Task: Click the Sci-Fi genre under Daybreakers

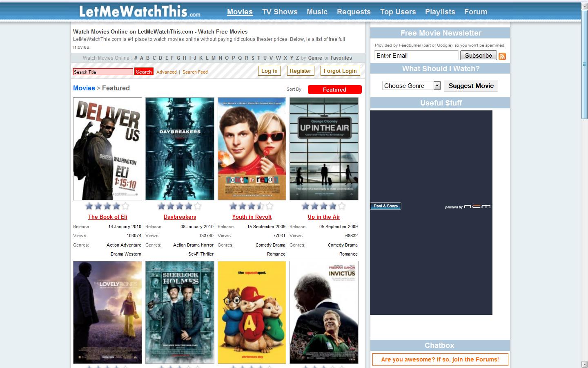Action: pos(194,254)
